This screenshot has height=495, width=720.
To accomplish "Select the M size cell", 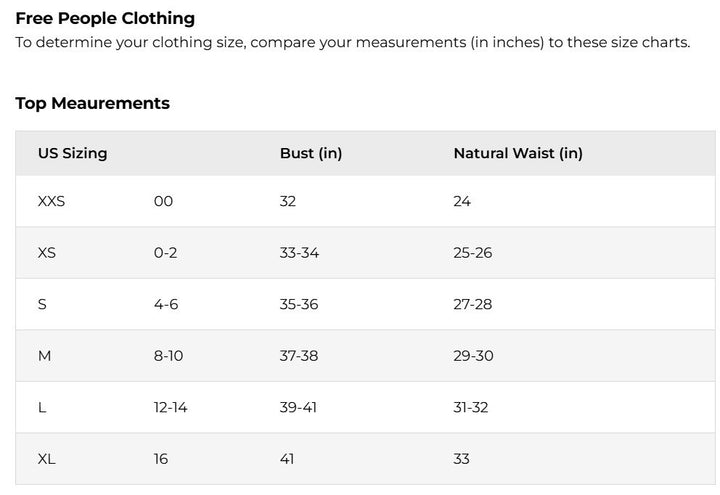I will (44, 356).
